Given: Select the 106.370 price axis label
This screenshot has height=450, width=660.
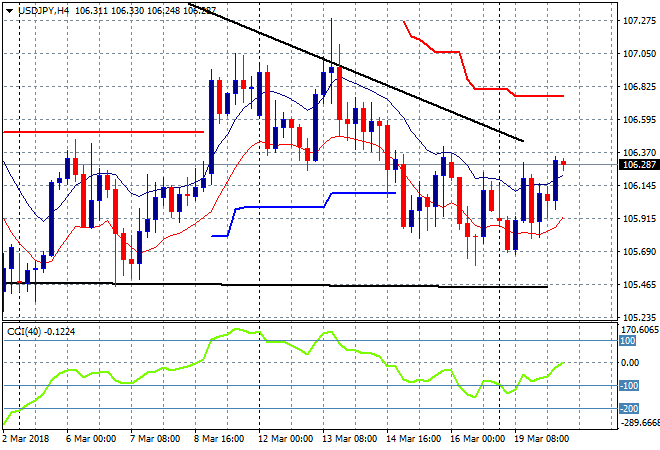Looking at the screenshot, I should [639, 152].
